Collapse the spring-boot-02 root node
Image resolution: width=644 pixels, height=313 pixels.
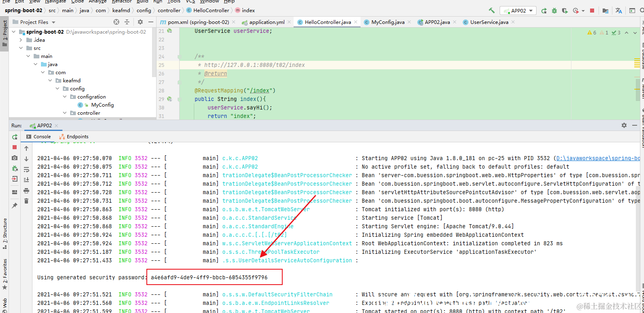click(14, 32)
